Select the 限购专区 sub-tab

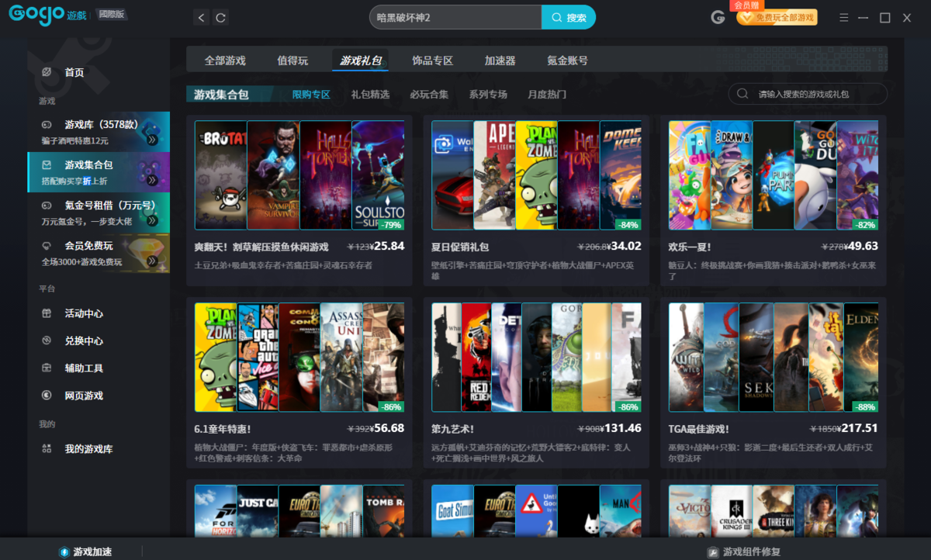click(311, 95)
